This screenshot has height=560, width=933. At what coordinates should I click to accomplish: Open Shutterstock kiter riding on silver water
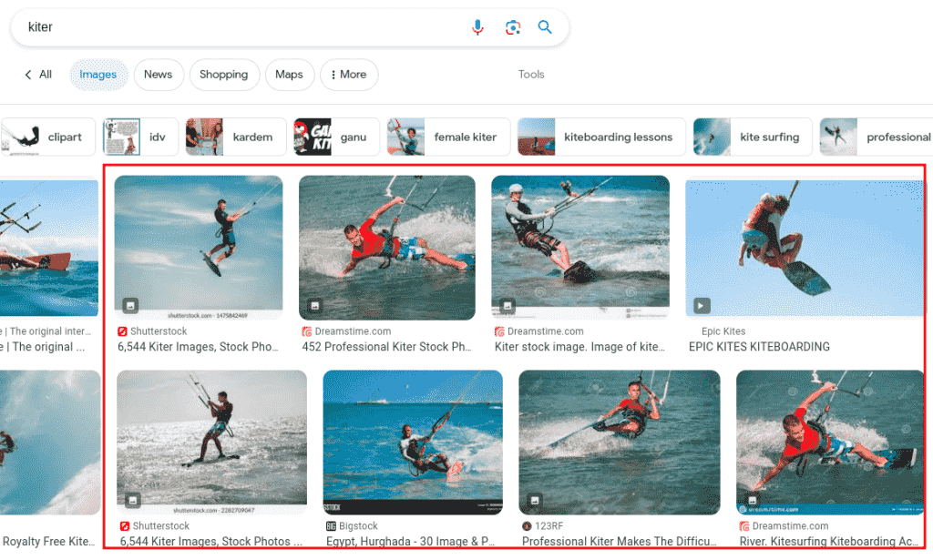point(211,443)
